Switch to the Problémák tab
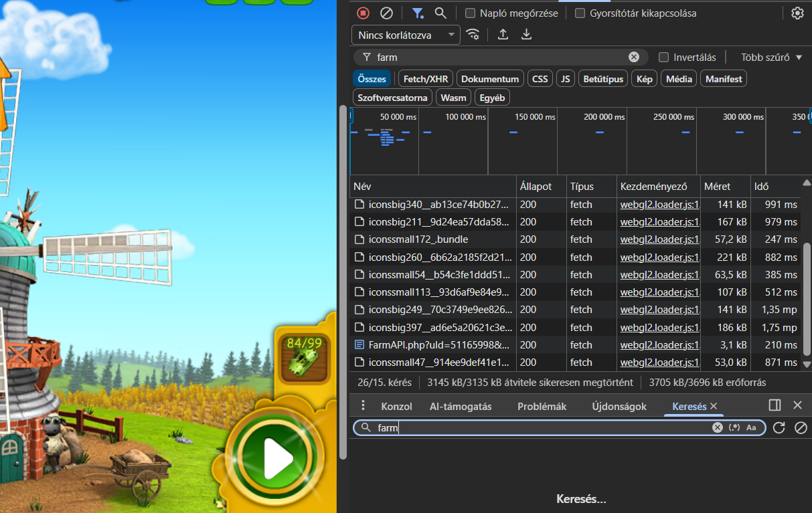The image size is (812, 513). [x=542, y=406]
